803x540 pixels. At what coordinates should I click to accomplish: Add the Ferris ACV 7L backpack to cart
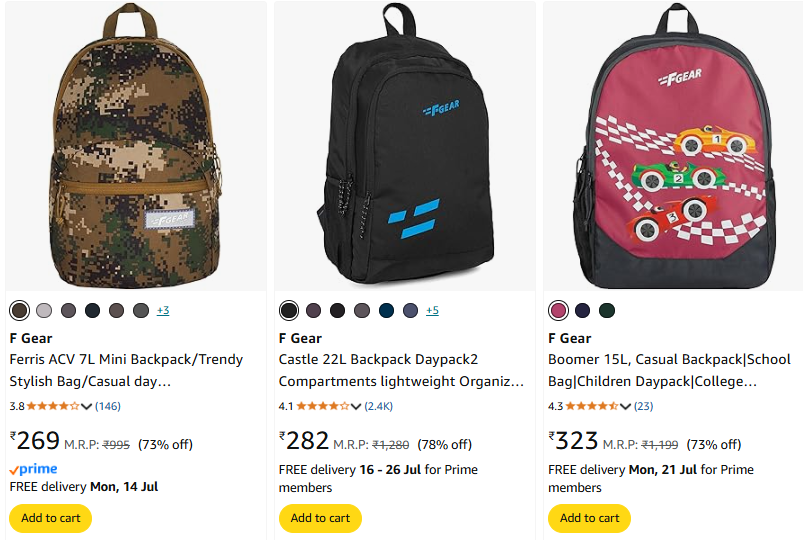pos(50,518)
